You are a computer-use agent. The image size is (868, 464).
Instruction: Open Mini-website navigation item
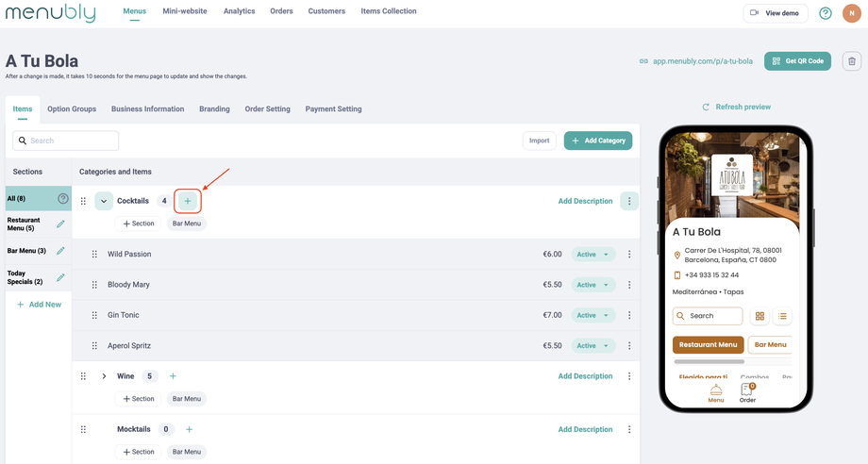[185, 11]
